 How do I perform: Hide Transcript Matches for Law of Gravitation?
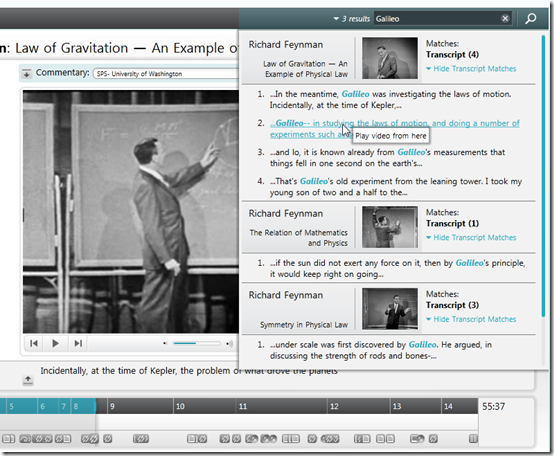coord(471,69)
